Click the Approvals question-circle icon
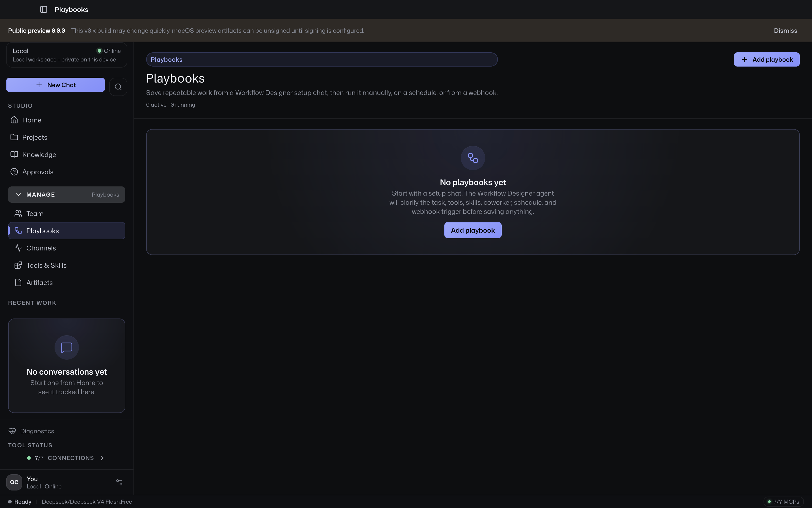 [14, 172]
